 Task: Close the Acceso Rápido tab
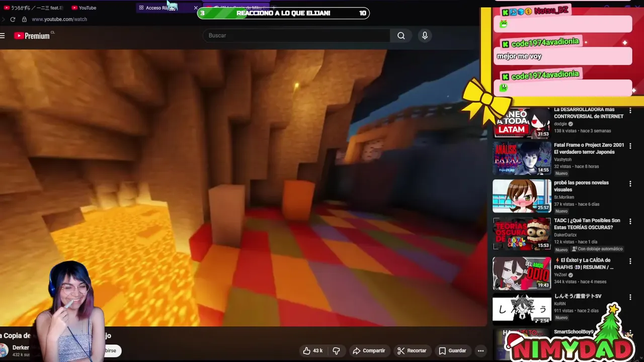click(x=196, y=8)
